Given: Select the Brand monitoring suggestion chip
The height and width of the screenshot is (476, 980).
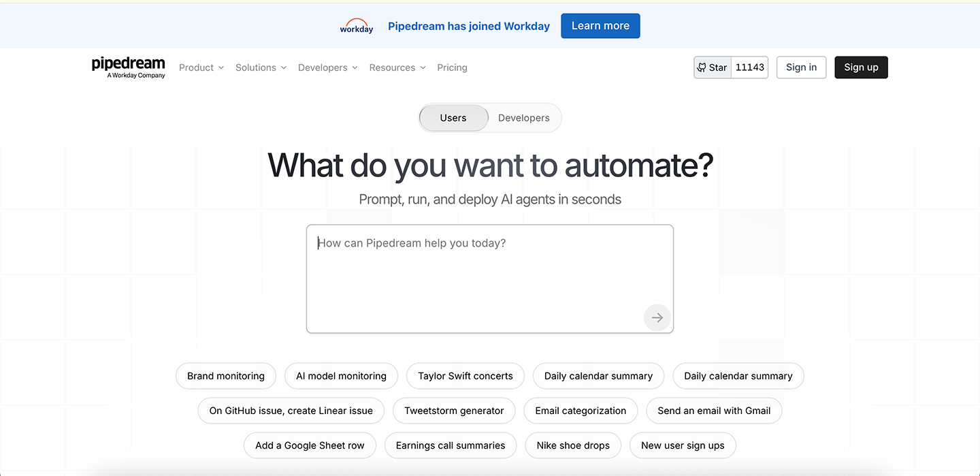Looking at the screenshot, I should pos(226,376).
